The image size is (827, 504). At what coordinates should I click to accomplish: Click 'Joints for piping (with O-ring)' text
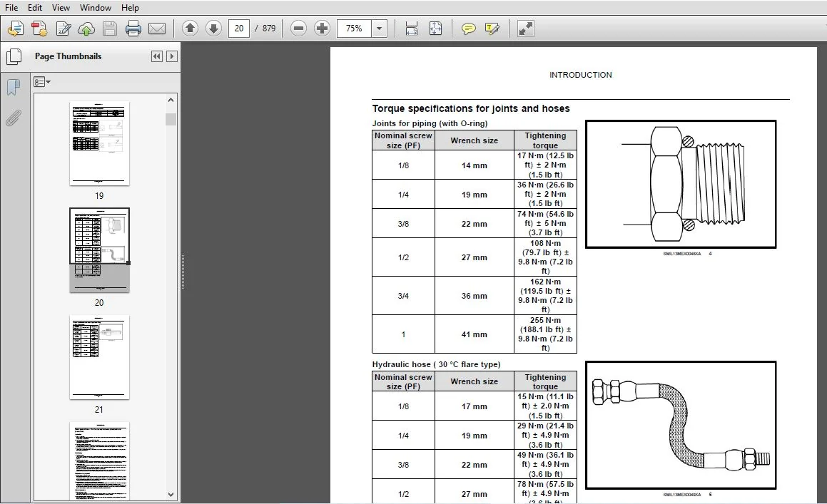pos(430,123)
